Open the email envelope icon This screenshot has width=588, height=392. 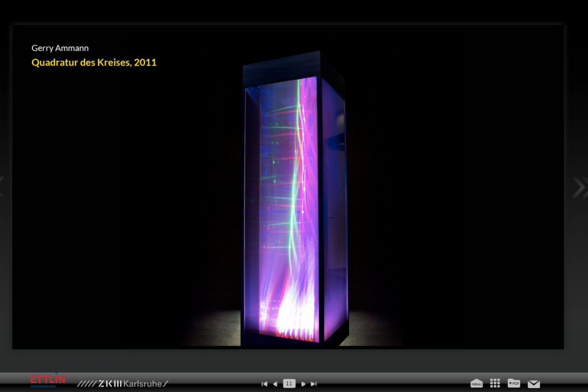(534, 384)
